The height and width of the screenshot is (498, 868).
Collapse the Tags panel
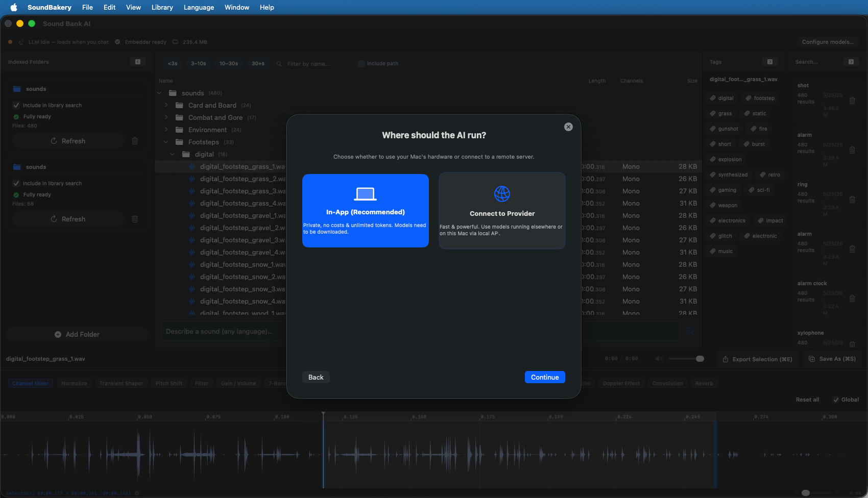[770, 62]
